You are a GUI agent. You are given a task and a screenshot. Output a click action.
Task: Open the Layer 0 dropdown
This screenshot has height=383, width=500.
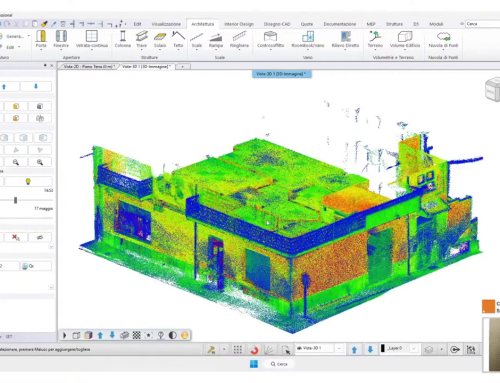(x=414, y=349)
